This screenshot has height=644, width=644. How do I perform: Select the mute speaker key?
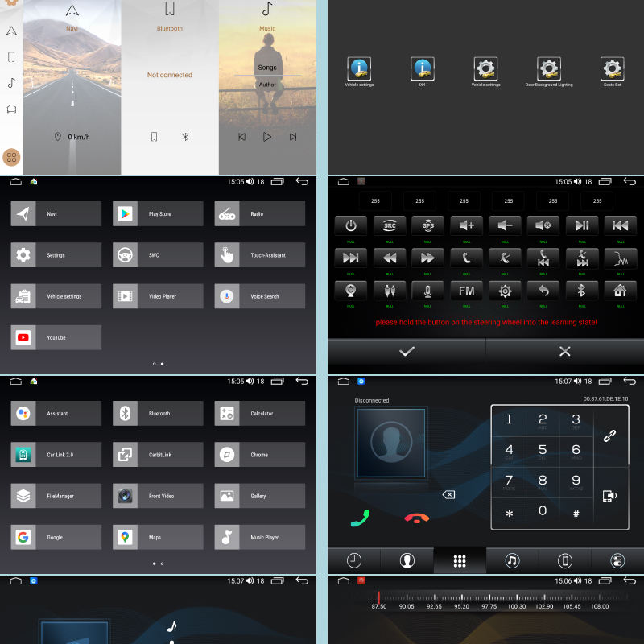tap(543, 225)
